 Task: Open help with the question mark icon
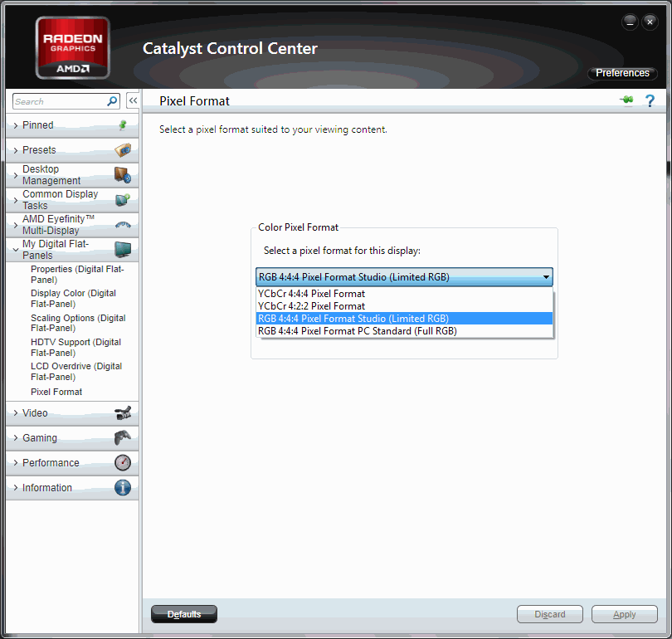point(650,101)
